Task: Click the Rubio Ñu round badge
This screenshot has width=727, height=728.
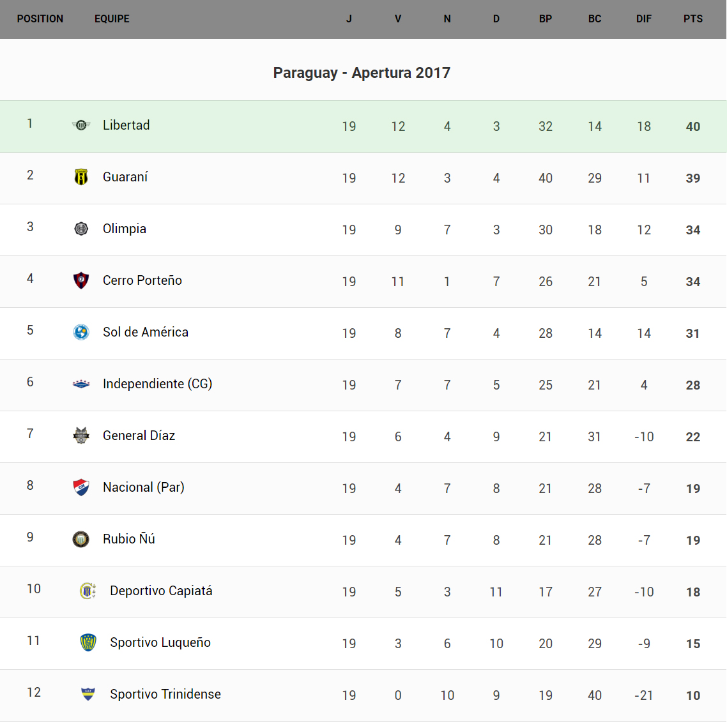Action: tap(81, 539)
